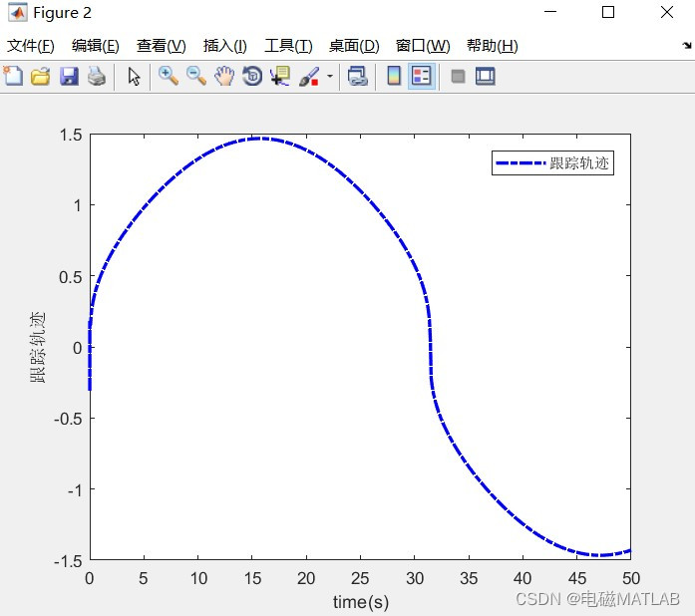
Task: Open the Brush color dropdown arrow
Action: point(330,76)
